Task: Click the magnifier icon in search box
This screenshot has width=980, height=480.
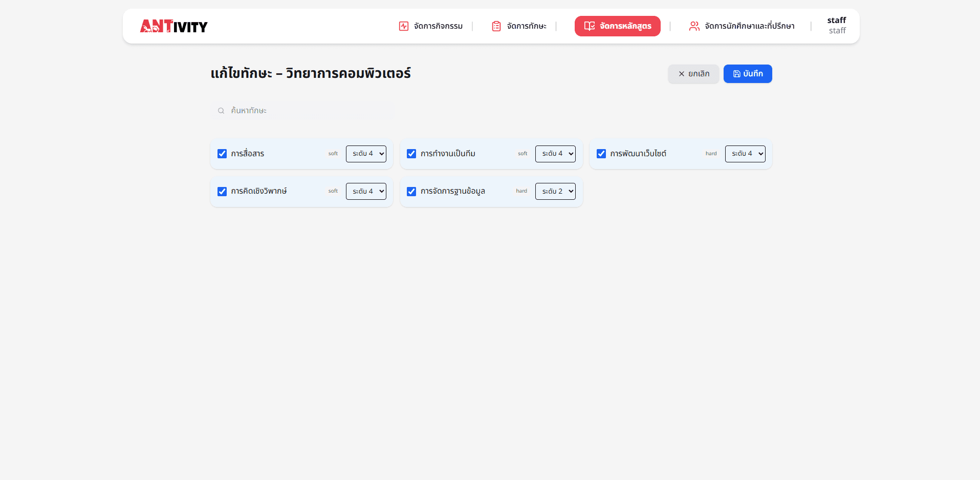Action: point(221,111)
